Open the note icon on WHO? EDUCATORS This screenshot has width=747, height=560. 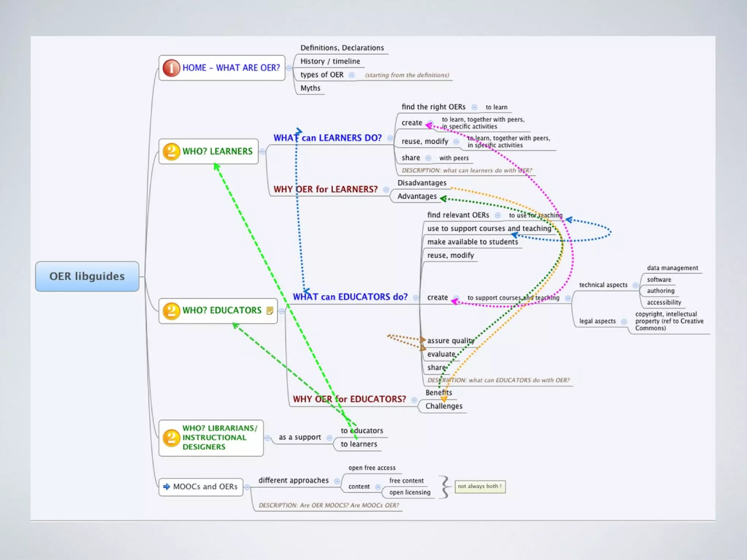click(270, 311)
